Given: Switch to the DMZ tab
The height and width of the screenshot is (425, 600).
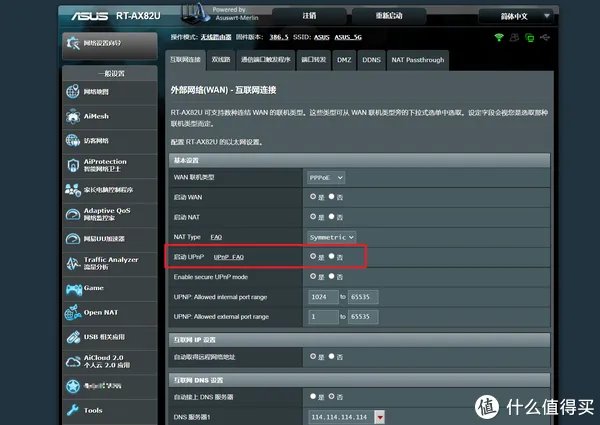Looking at the screenshot, I should point(344,60).
